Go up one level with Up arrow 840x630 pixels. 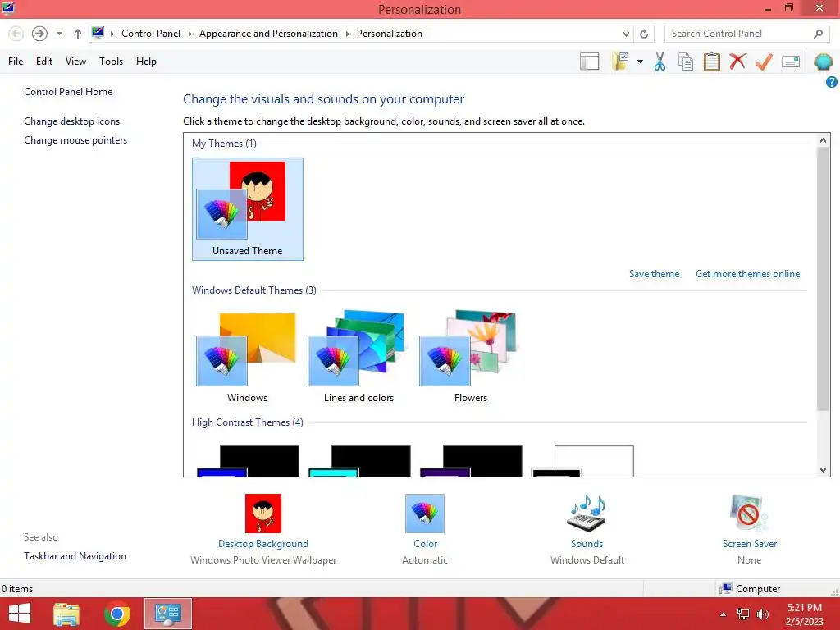coord(78,34)
